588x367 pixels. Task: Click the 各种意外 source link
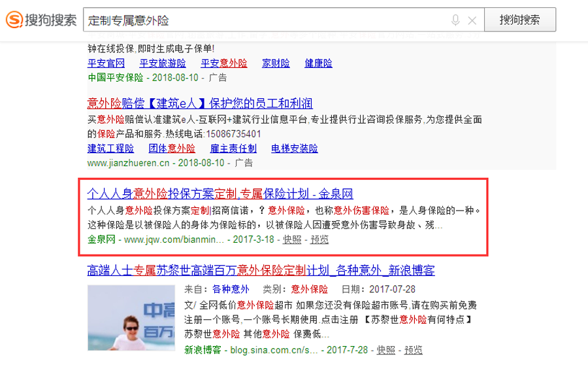tap(231, 289)
